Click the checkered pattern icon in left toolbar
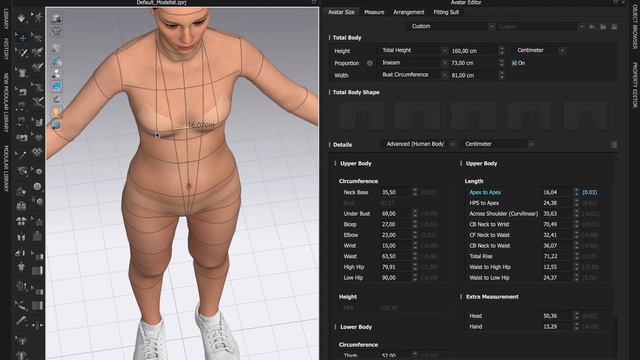Image resolution: width=640 pixels, height=360 pixels. (38, 152)
